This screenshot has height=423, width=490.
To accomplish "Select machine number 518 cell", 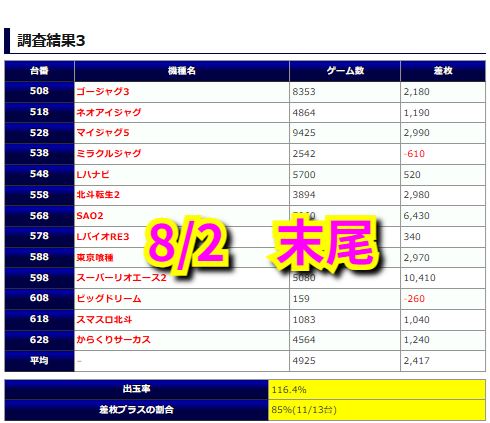I will [39, 112].
